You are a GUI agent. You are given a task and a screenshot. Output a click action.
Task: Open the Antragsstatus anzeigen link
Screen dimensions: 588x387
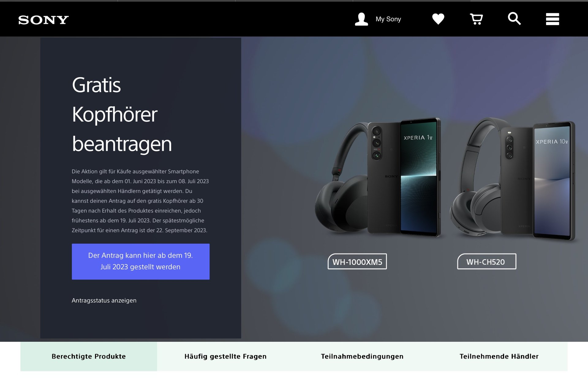[x=104, y=300]
